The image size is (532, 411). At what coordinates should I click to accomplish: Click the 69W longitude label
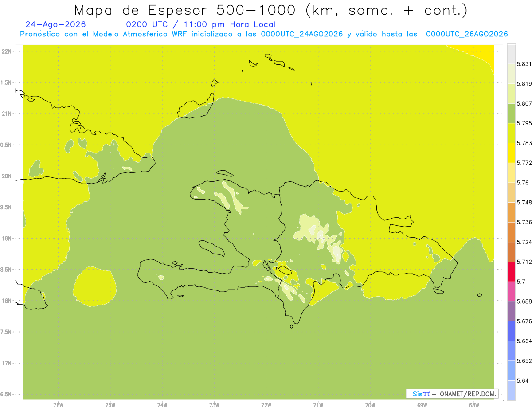coord(422,405)
